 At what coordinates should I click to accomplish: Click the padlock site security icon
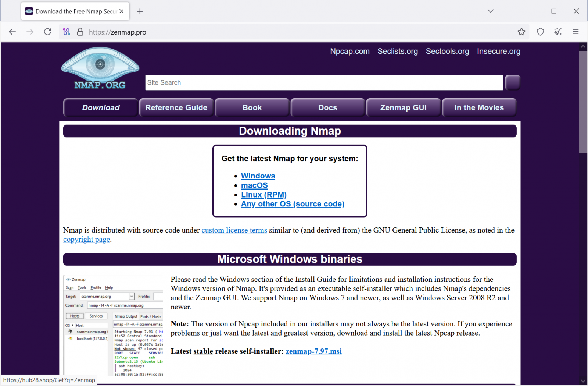tap(80, 32)
